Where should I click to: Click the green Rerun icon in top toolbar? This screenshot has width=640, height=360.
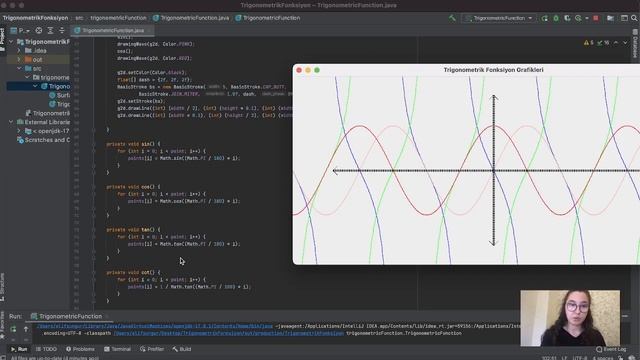(544, 18)
